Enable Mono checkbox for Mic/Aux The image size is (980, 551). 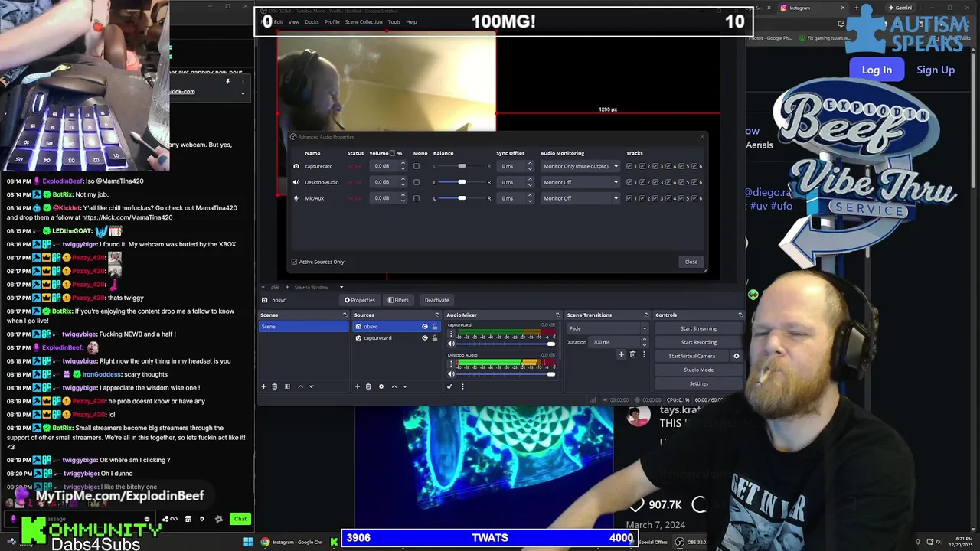(416, 198)
